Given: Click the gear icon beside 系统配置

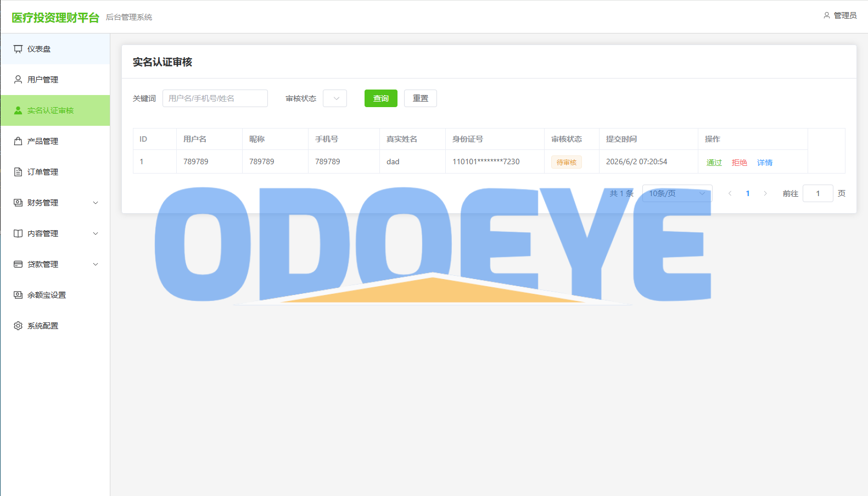Looking at the screenshot, I should (18, 326).
